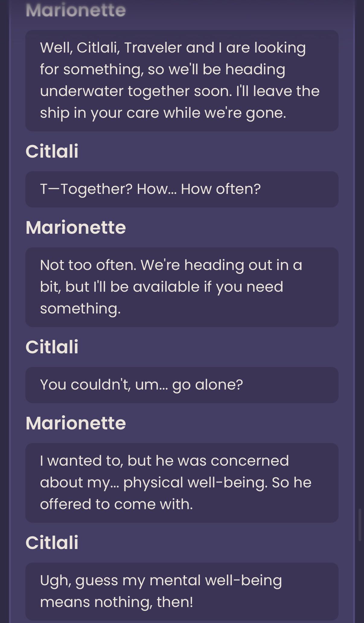The width and height of the screenshot is (364, 623).
Task: Click the Marionette name above 'I wanted to'
Action: coord(76,423)
